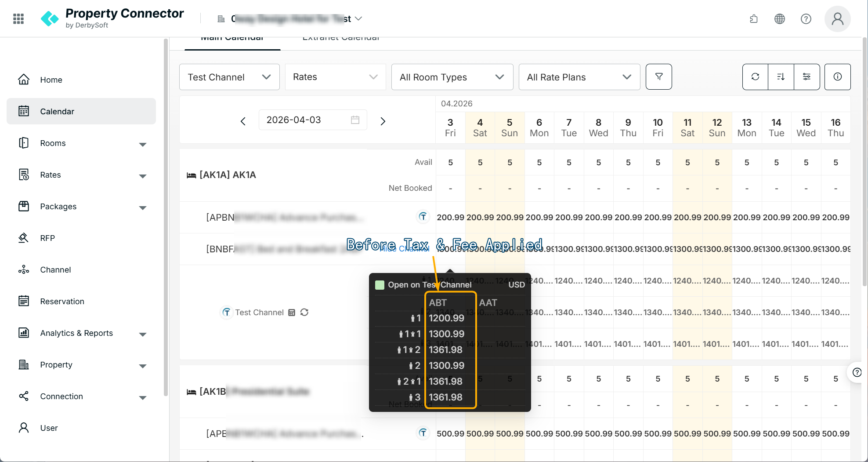
Task: Open Channel in the sidebar
Action: pyautogui.click(x=81, y=269)
